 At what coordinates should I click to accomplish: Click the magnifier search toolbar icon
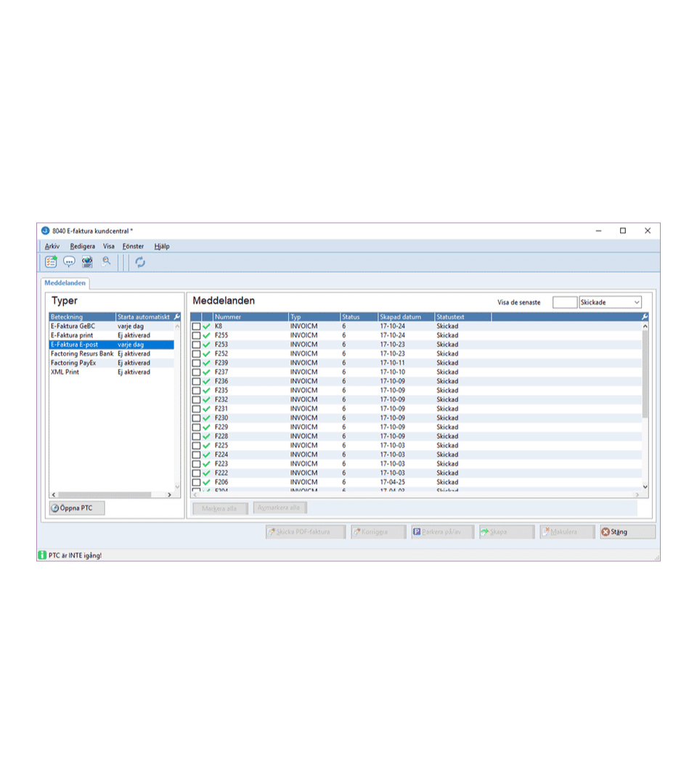tap(106, 261)
